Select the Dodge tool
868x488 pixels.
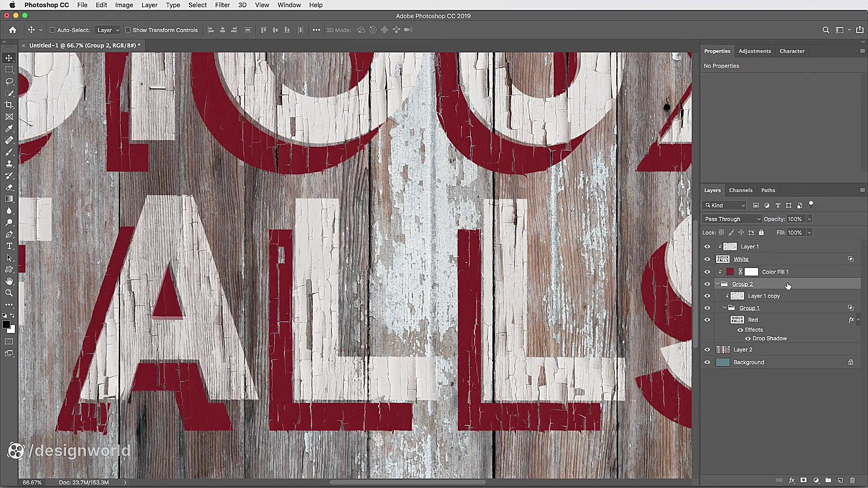(9, 222)
